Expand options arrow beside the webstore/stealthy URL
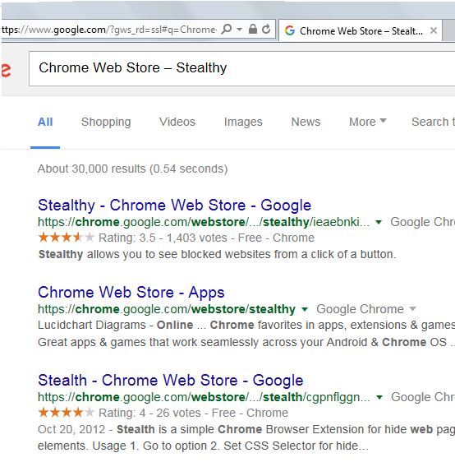The image size is (455, 476). coord(305,309)
